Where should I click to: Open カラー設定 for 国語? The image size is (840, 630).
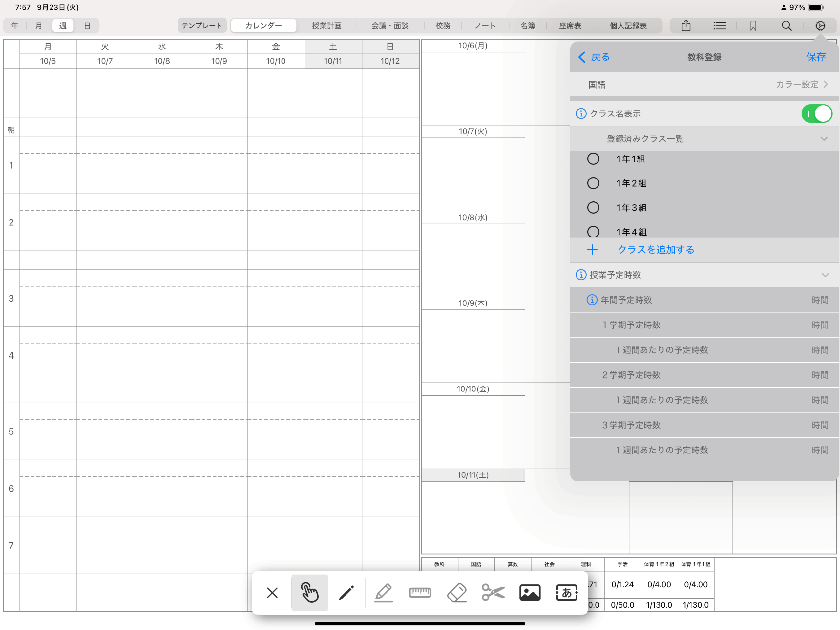(801, 84)
